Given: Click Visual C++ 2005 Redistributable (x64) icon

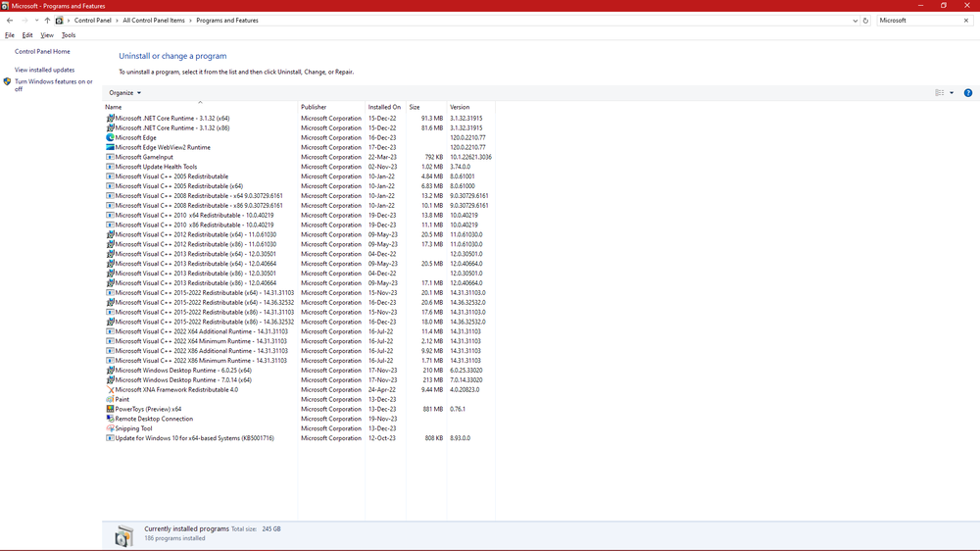Looking at the screenshot, I should [110, 186].
